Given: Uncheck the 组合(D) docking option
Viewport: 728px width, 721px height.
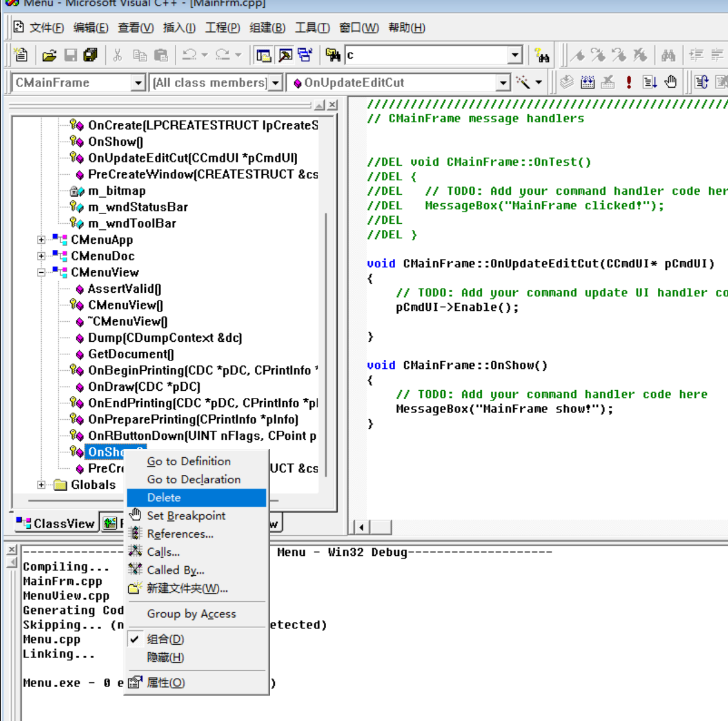Looking at the screenshot, I should (197, 639).
